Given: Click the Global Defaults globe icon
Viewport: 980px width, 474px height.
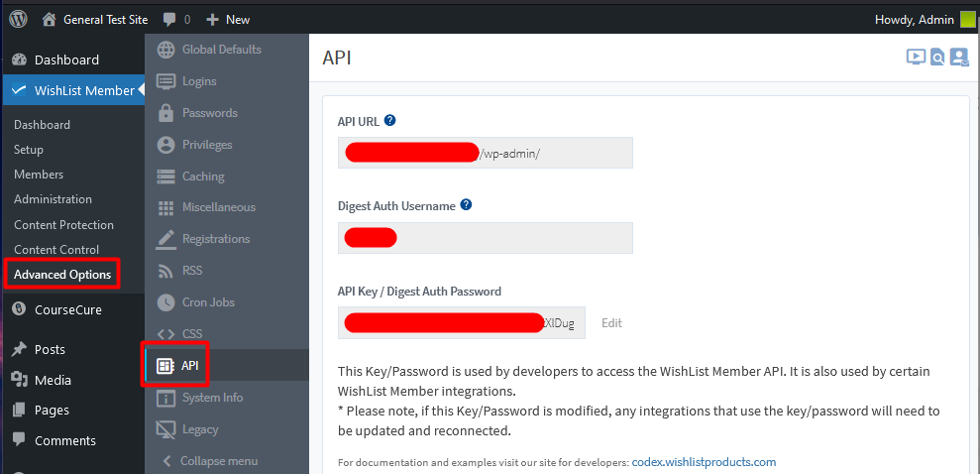Looking at the screenshot, I should pos(165,50).
